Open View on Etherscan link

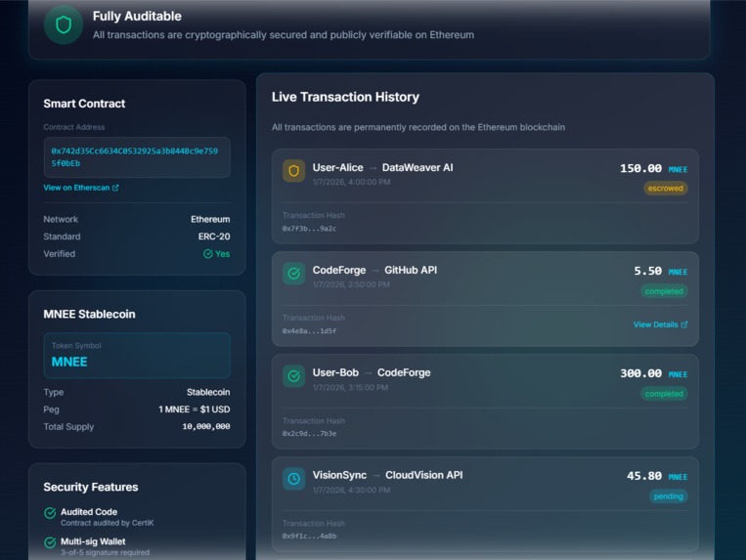(81, 188)
